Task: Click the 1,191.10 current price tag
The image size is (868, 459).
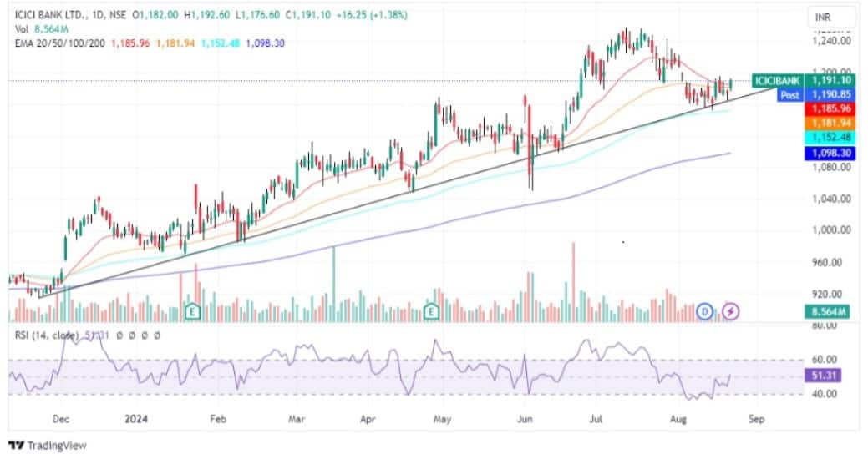Action: tap(830, 81)
